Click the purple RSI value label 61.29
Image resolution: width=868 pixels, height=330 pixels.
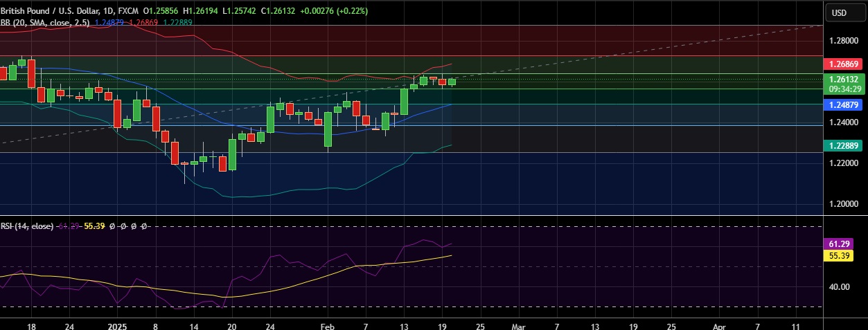[839, 244]
